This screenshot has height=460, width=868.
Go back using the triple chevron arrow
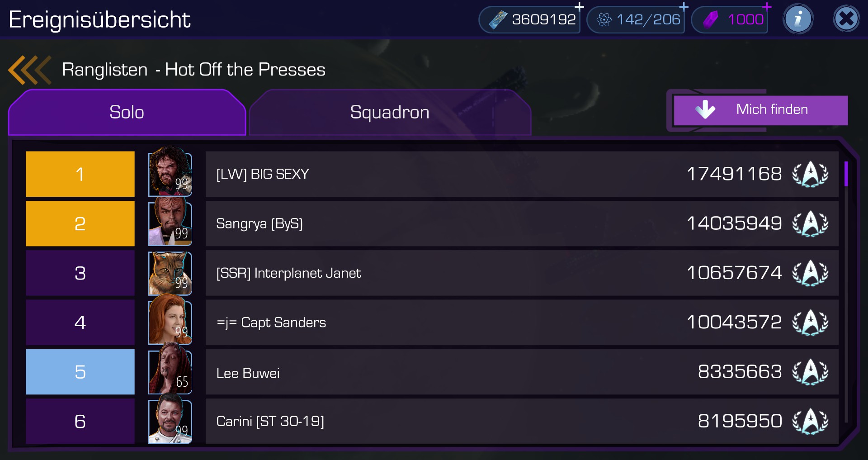(30, 70)
